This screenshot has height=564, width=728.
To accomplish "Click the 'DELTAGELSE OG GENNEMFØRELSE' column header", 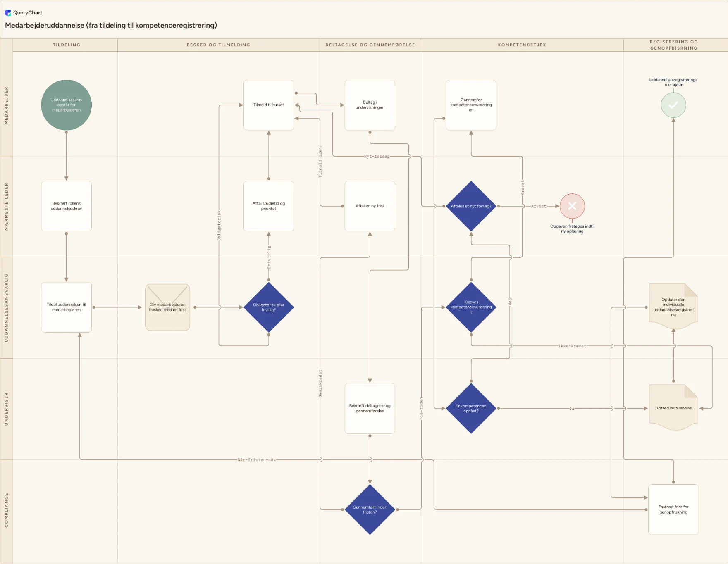I will (x=370, y=45).
